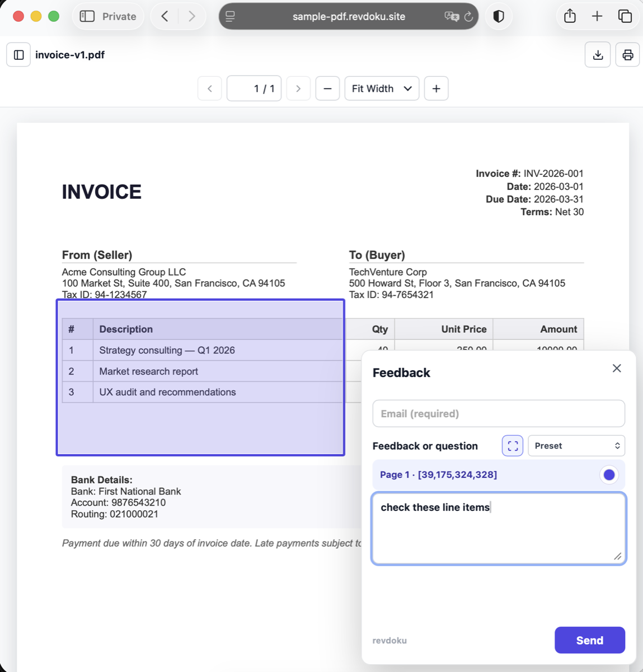Open the Fit Width zoom dropdown
This screenshot has height=672, width=643.
382,88
